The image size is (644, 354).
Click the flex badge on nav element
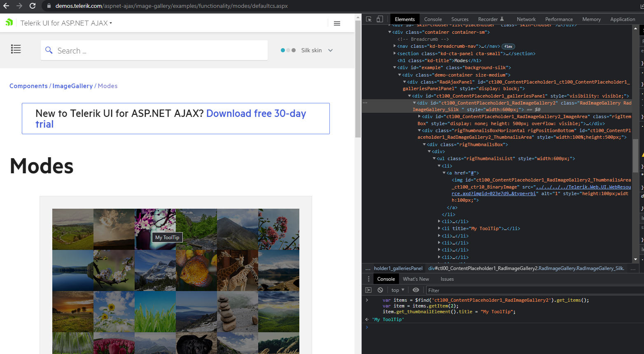pyautogui.click(x=509, y=47)
